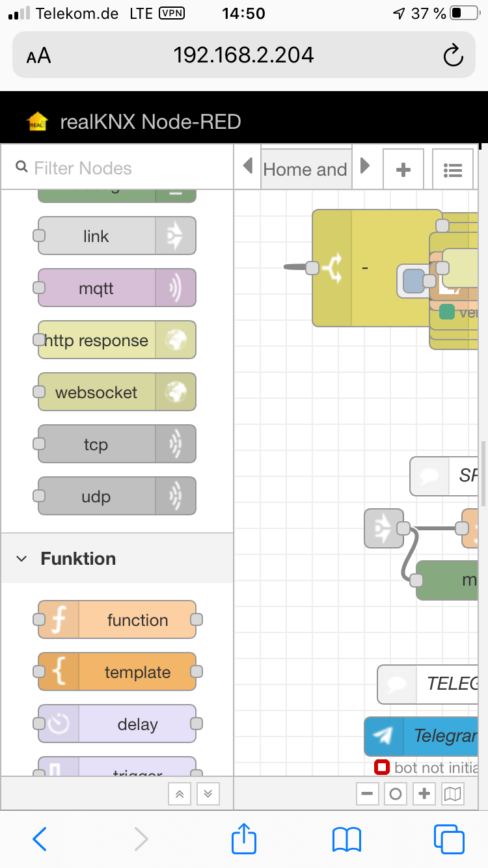Add a new flow tab

pyautogui.click(x=403, y=170)
